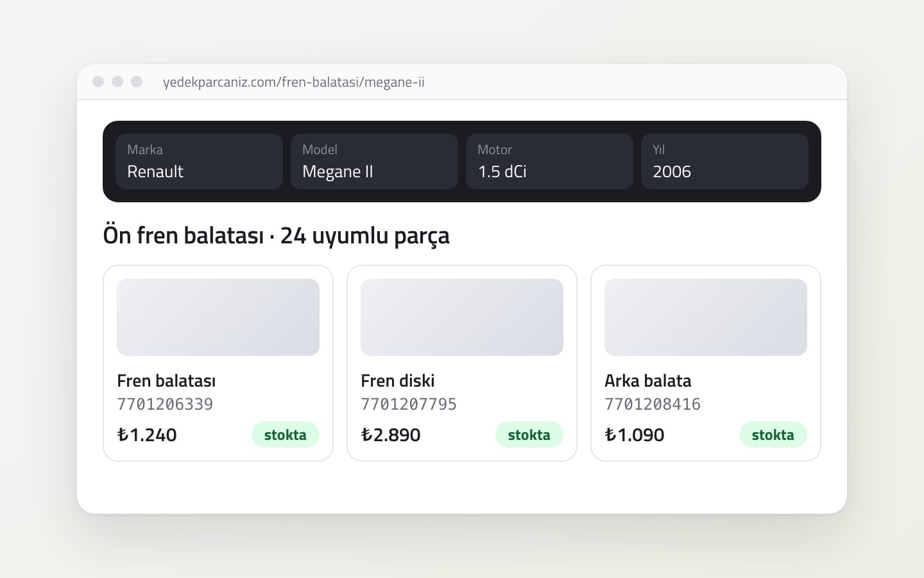Click the stokta badge on Arka balata

[773, 435]
